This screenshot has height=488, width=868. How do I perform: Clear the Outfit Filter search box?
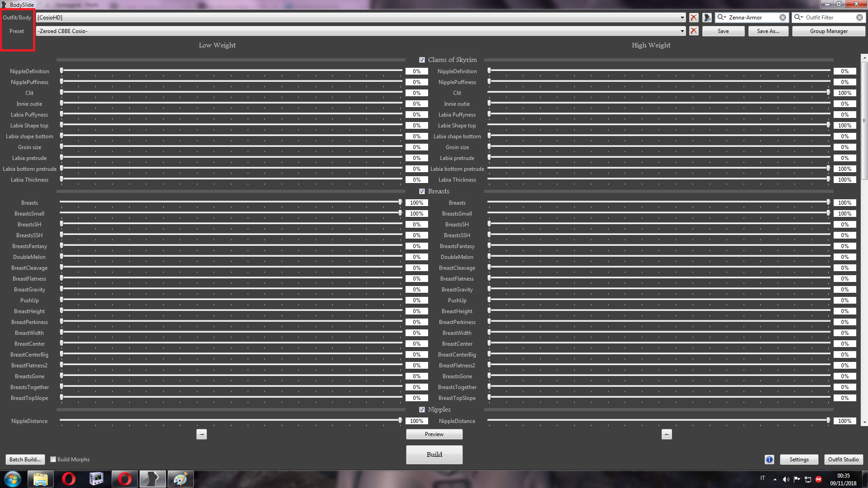[859, 18]
